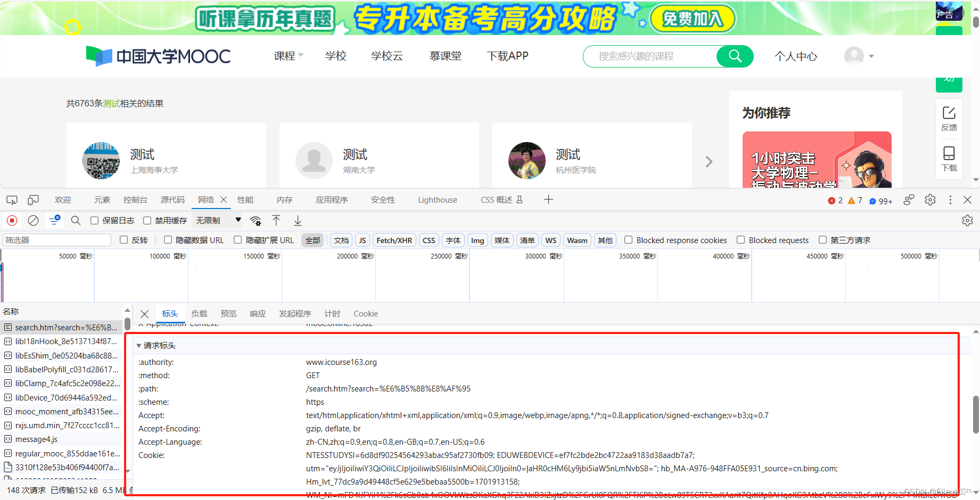Click export HAR download arrow icon
The image size is (980, 500).
pos(298,220)
